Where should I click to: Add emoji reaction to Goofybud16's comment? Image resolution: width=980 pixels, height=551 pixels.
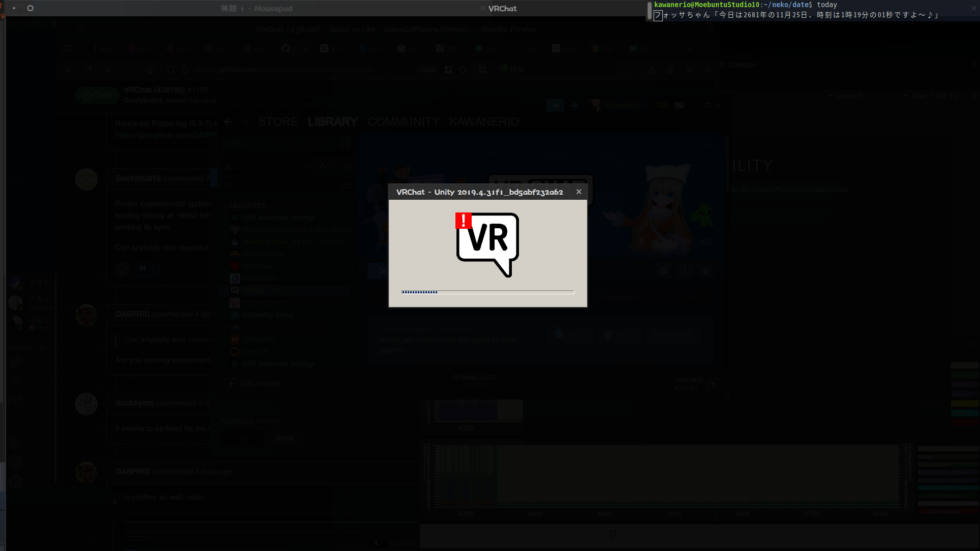pyautogui.click(x=123, y=269)
